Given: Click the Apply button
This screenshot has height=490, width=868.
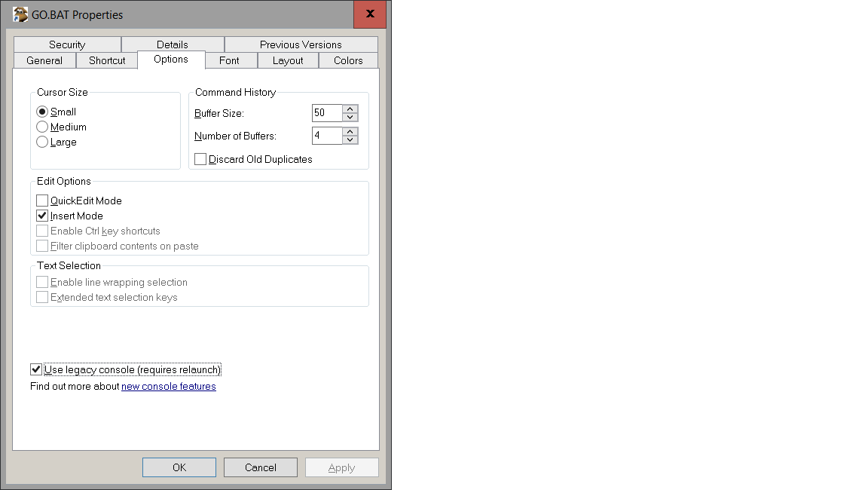Looking at the screenshot, I should point(341,467).
